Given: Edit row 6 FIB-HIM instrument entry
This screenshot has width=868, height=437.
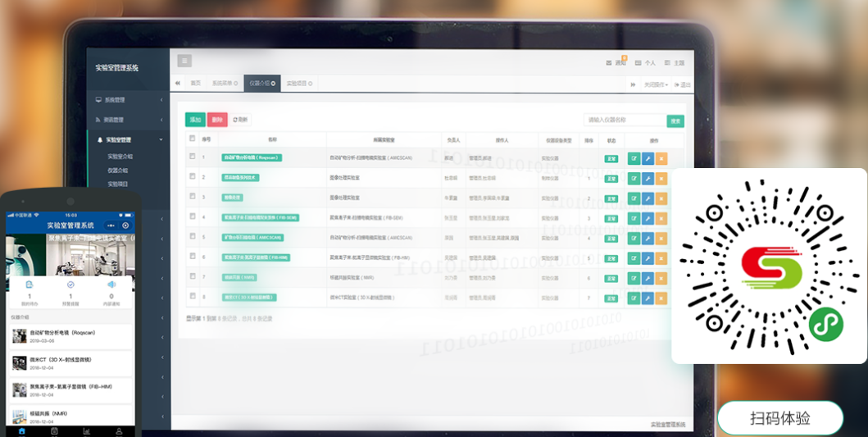Looking at the screenshot, I should [634, 258].
